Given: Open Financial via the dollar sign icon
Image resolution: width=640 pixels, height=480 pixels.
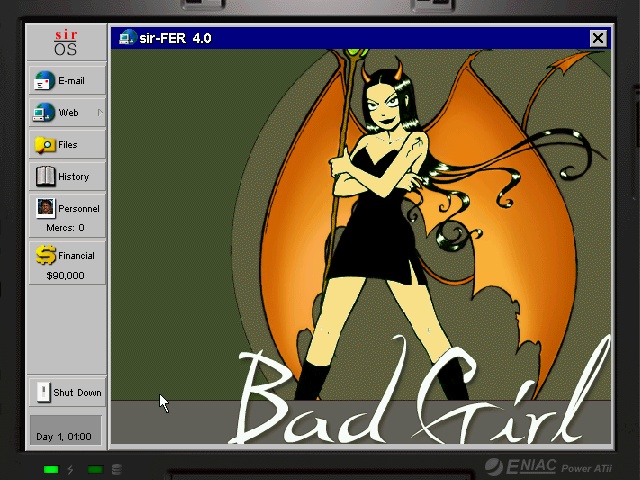Looking at the screenshot, I should (45, 255).
